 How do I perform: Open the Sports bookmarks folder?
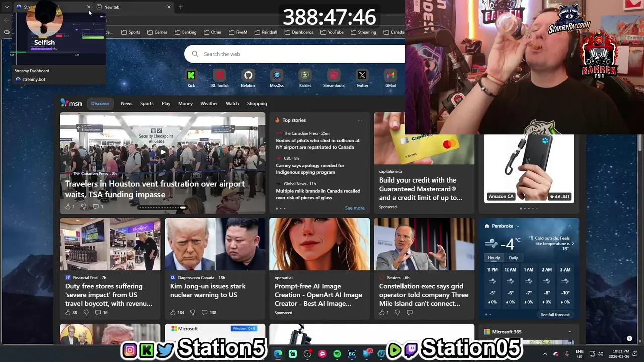click(x=130, y=32)
